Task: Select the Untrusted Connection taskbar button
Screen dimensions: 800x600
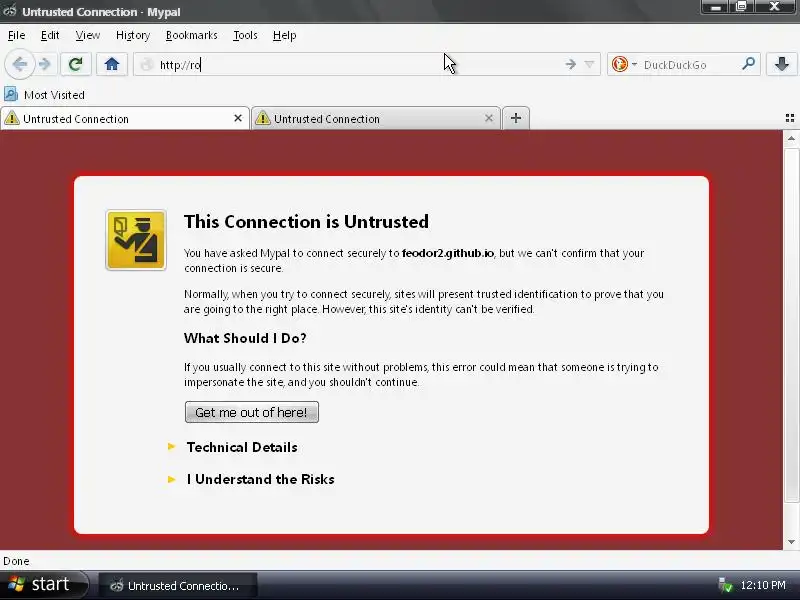Action: (x=177, y=585)
